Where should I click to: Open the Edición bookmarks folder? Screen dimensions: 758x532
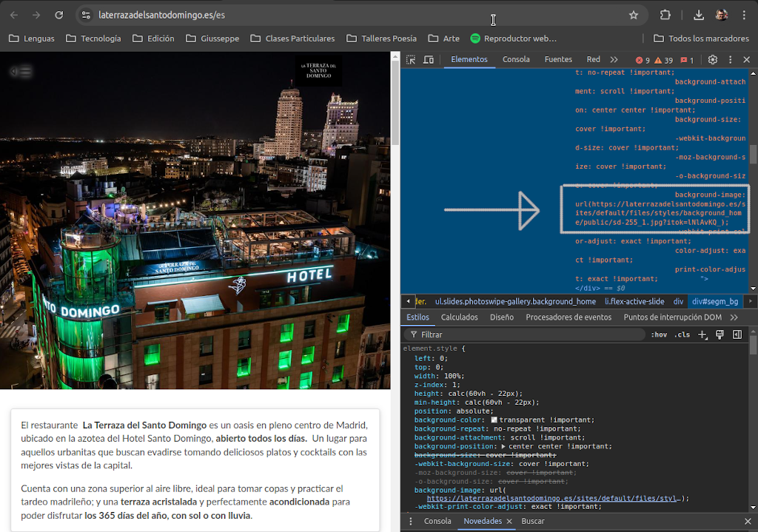(x=153, y=38)
